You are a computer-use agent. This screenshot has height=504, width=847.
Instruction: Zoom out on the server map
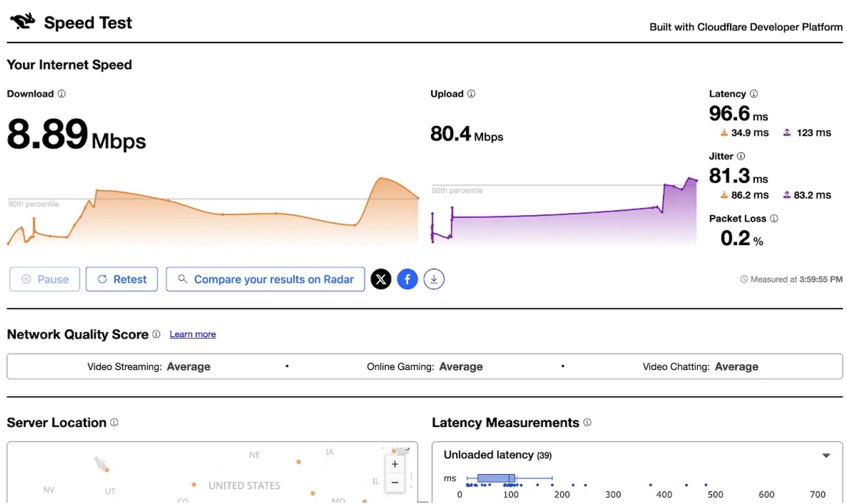[395, 482]
